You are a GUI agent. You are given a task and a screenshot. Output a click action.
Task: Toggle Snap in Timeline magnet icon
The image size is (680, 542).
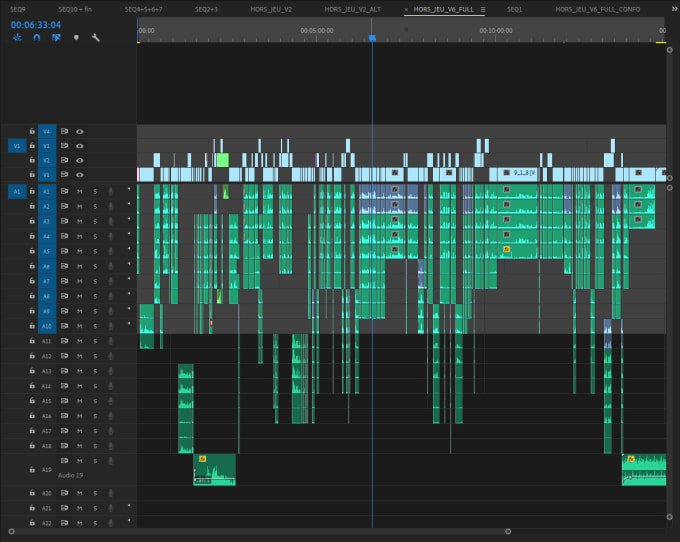(x=37, y=38)
